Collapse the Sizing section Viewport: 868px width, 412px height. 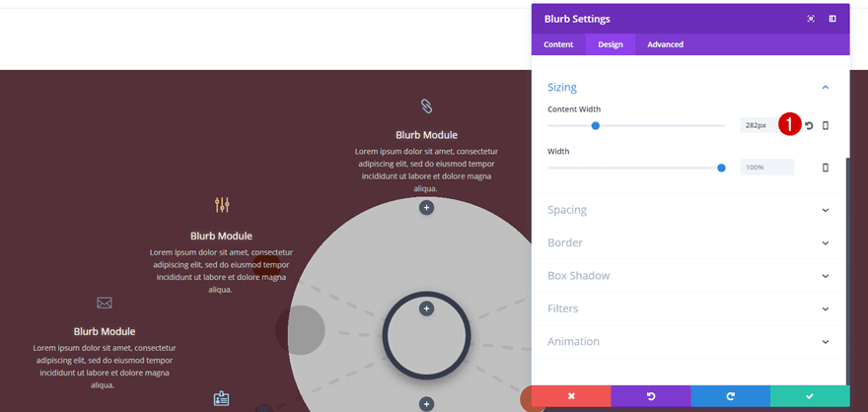tap(826, 87)
